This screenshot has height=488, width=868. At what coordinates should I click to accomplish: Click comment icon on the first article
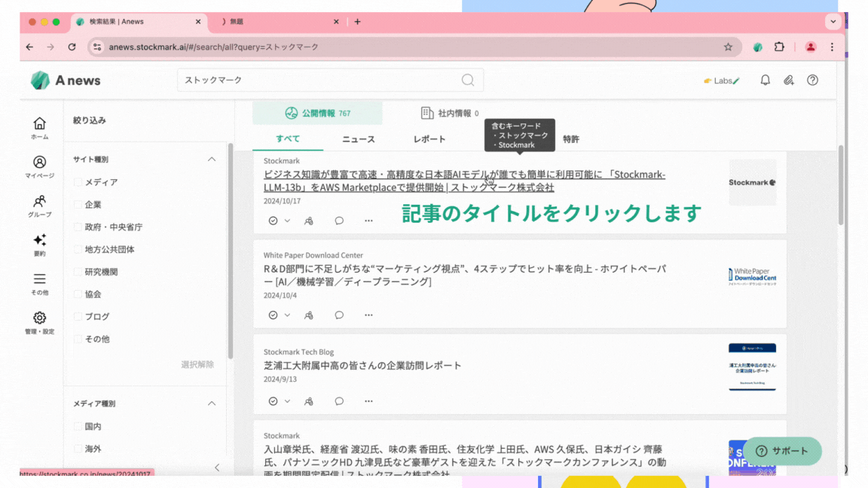pos(339,221)
